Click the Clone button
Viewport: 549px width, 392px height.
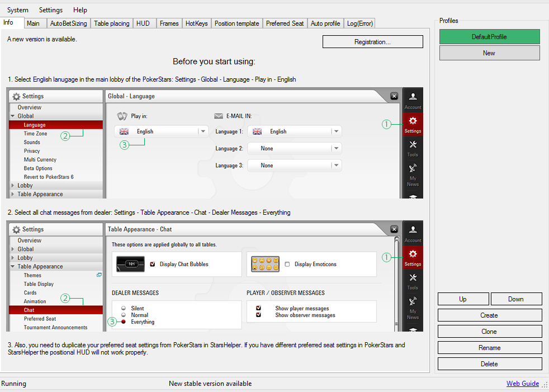(490, 332)
